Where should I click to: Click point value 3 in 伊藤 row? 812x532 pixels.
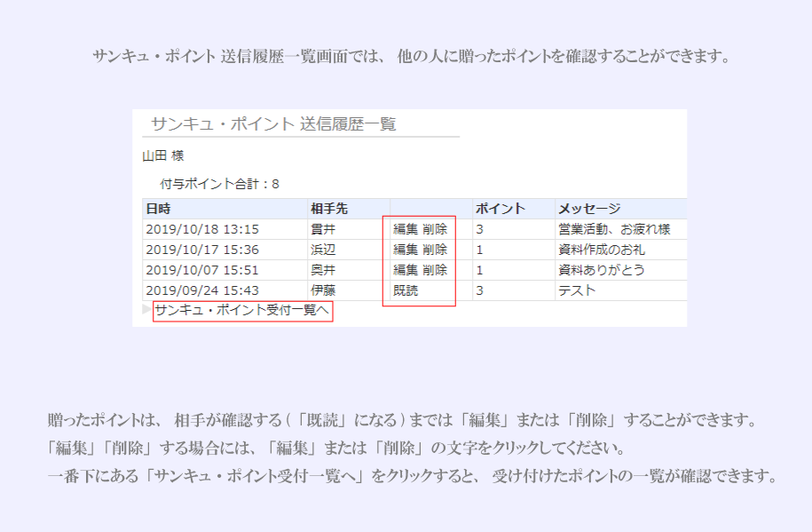click(x=479, y=290)
